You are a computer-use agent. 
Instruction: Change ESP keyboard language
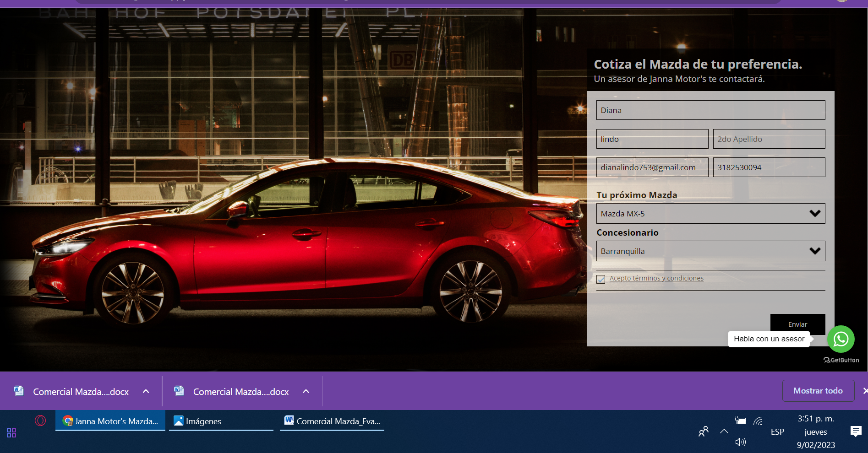tap(777, 431)
